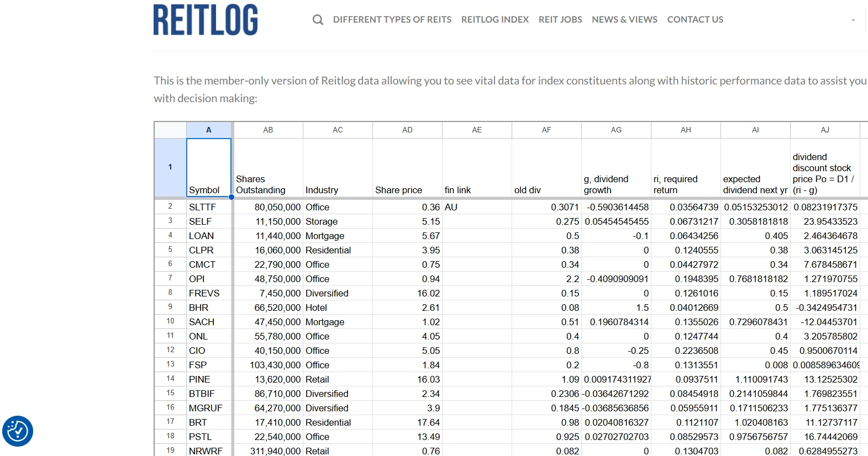The width and height of the screenshot is (868, 456).
Task: Click the Shares Outstanding header cell
Action: pyautogui.click(x=268, y=167)
